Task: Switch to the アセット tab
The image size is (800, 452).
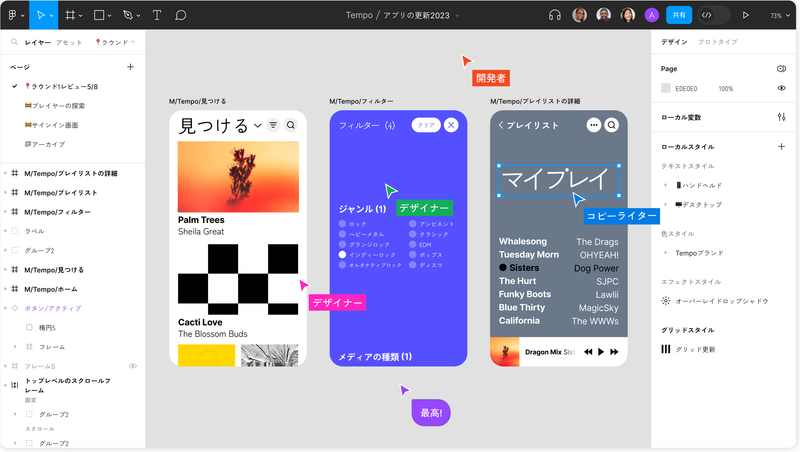Action: coord(69,42)
